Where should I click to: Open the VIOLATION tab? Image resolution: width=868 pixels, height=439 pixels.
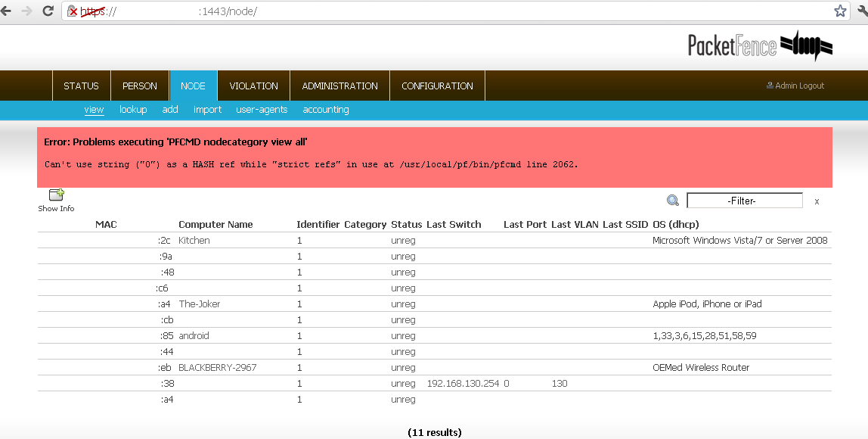[x=253, y=86]
